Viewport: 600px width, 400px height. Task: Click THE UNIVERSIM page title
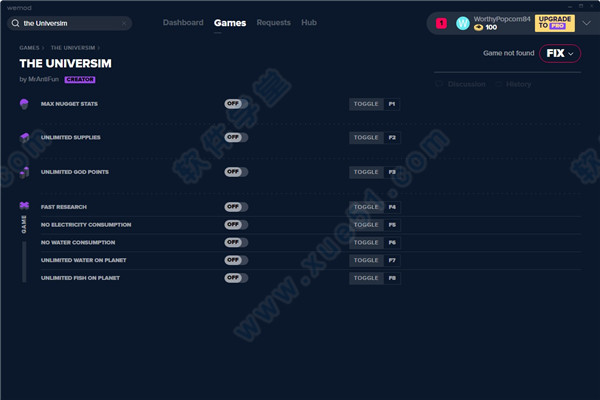click(x=65, y=64)
